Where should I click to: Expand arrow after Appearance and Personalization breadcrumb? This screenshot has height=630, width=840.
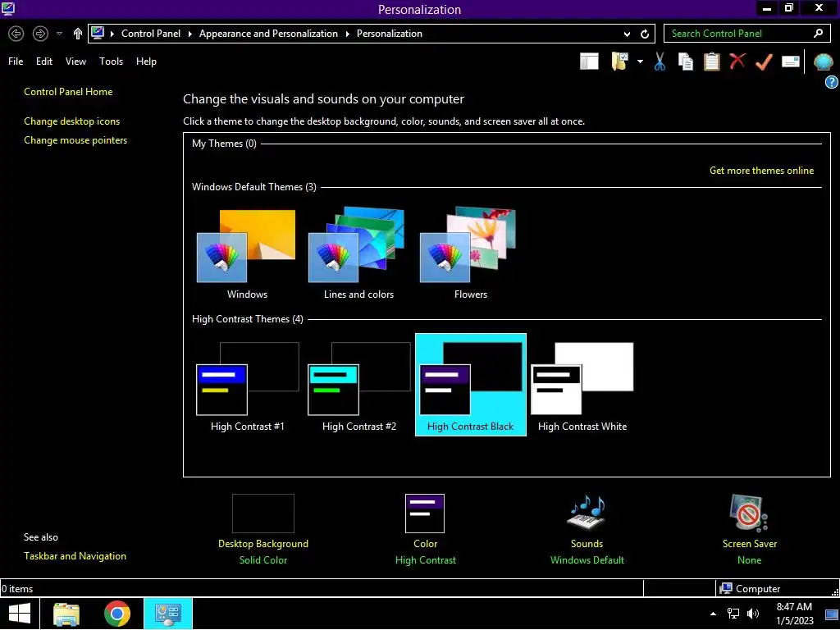pyautogui.click(x=347, y=34)
